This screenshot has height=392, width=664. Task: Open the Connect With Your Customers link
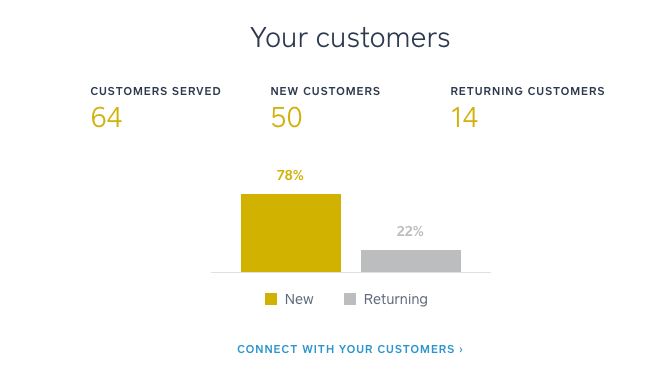[350, 349]
